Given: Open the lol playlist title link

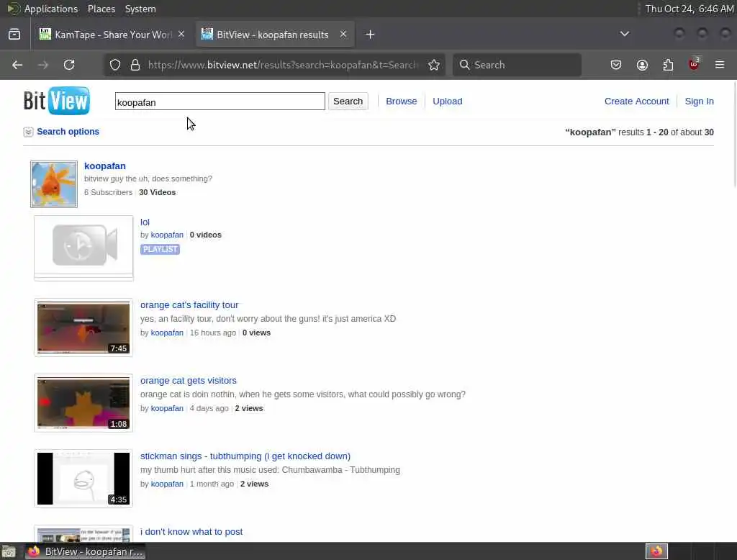Looking at the screenshot, I should (x=145, y=222).
